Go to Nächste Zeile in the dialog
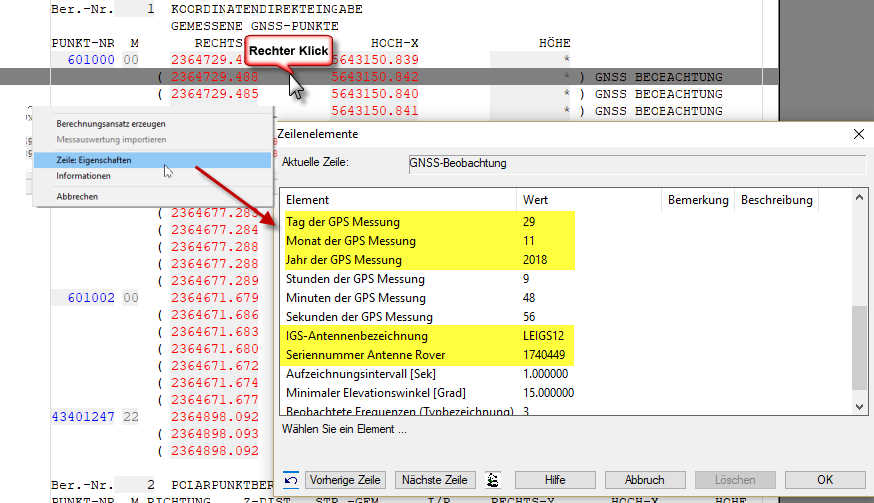Screen dimensions: 874x503 tap(432, 480)
